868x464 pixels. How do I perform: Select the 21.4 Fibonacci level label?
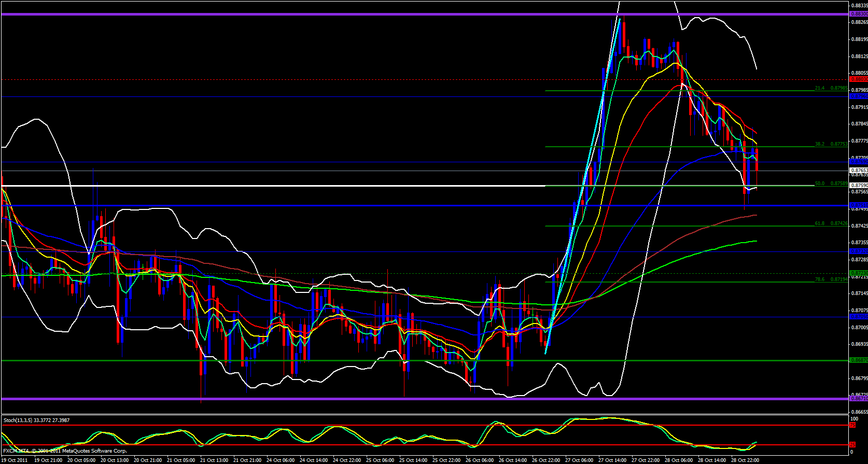click(x=831, y=88)
